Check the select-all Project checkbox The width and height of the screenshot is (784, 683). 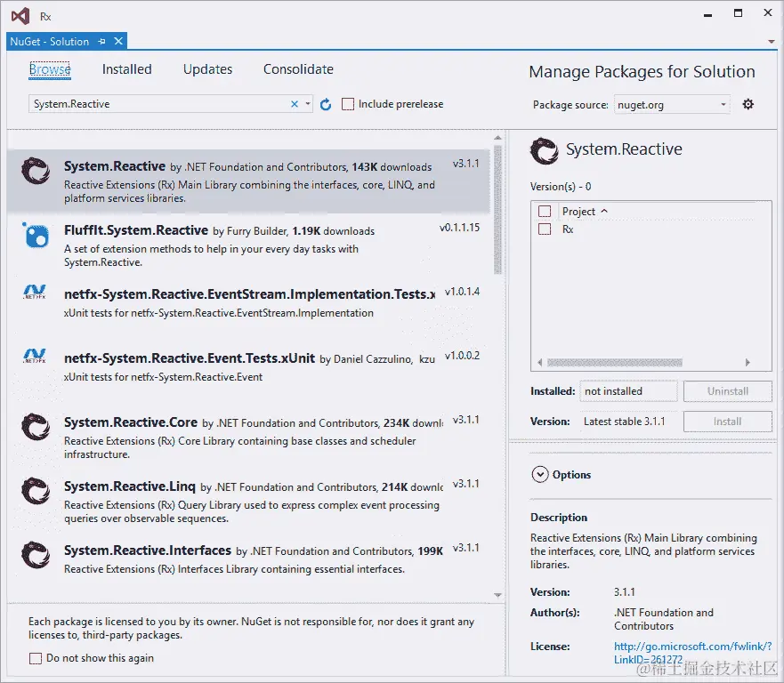[545, 212]
